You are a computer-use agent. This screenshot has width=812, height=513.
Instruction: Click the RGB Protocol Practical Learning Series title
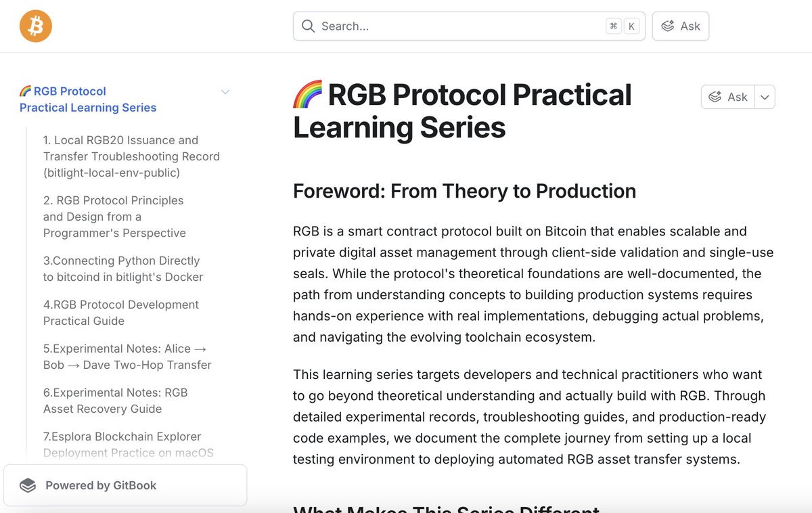[x=462, y=111]
